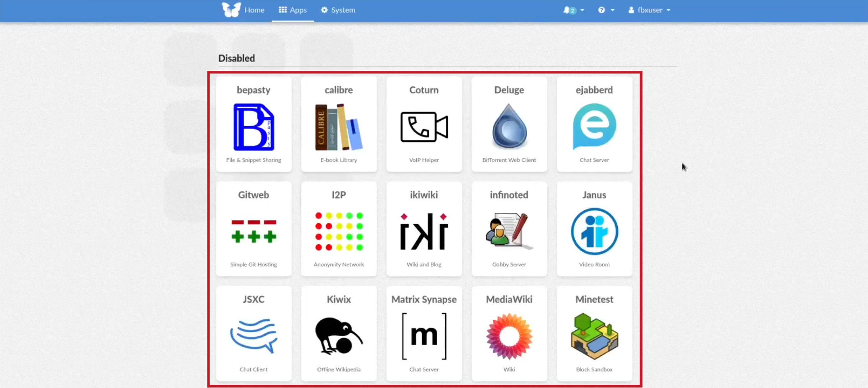The image size is (868, 388).
Task: Click the System menu item
Action: 343,10
